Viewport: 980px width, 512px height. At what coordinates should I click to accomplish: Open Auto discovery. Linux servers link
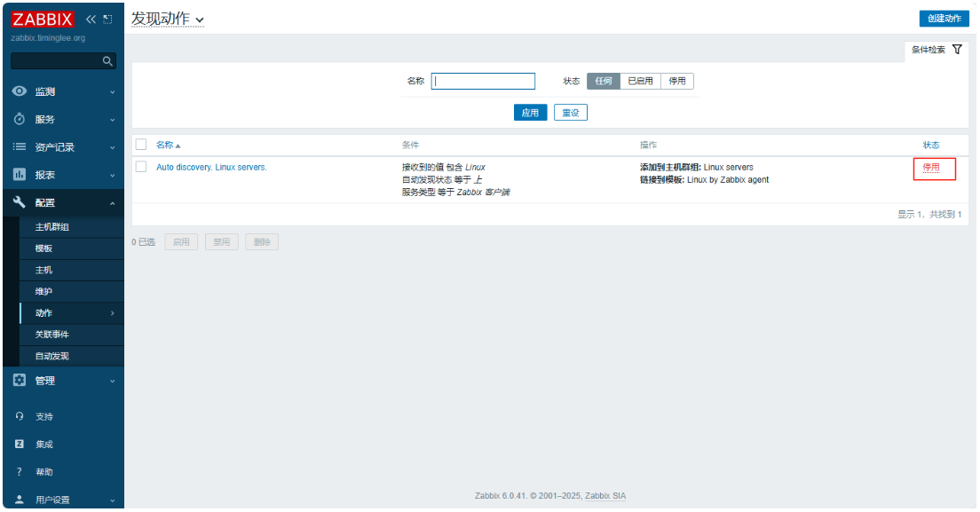[211, 168]
